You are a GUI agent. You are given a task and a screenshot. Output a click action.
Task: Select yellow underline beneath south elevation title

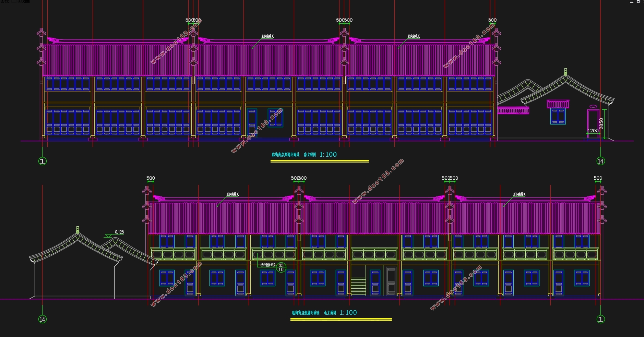(320, 161)
